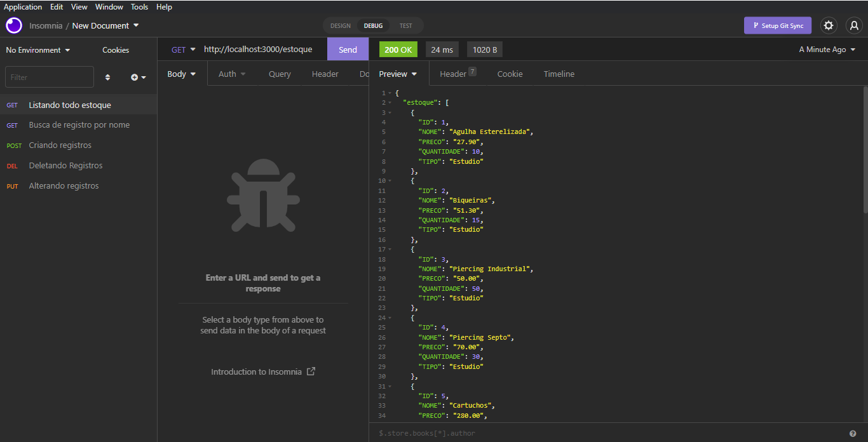Select the Deletando Registros request
Image resolution: width=868 pixels, height=442 pixels.
pyautogui.click(x=65, y=165)
